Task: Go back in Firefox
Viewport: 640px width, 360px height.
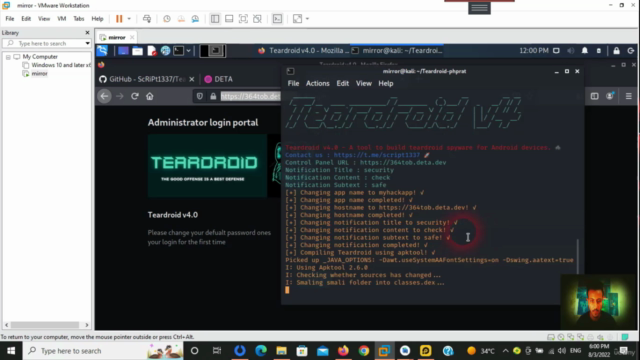Action: 104,96
